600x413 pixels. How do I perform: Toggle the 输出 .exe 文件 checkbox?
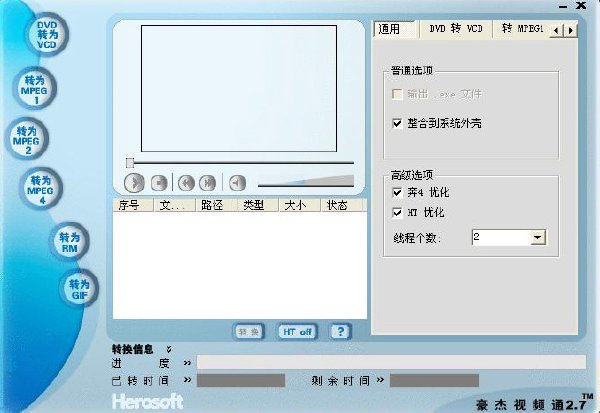click(397, 94)
